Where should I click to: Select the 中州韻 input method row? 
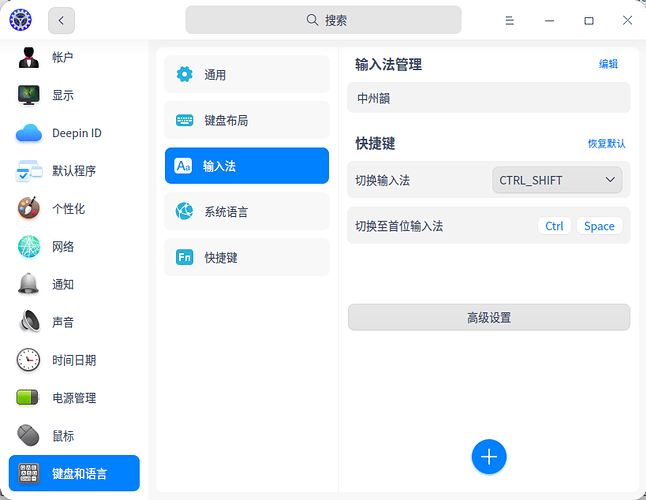[x=489, y=98]
